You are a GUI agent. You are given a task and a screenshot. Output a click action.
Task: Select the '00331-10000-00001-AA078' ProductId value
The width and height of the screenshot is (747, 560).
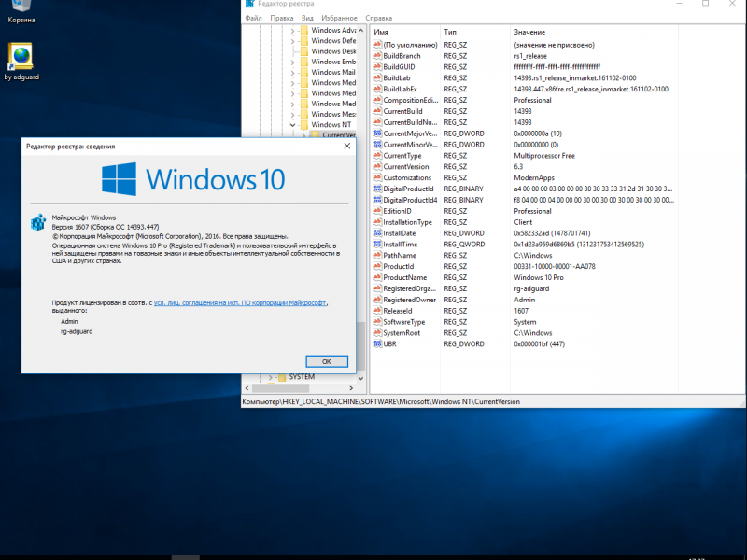coord(554,267)
